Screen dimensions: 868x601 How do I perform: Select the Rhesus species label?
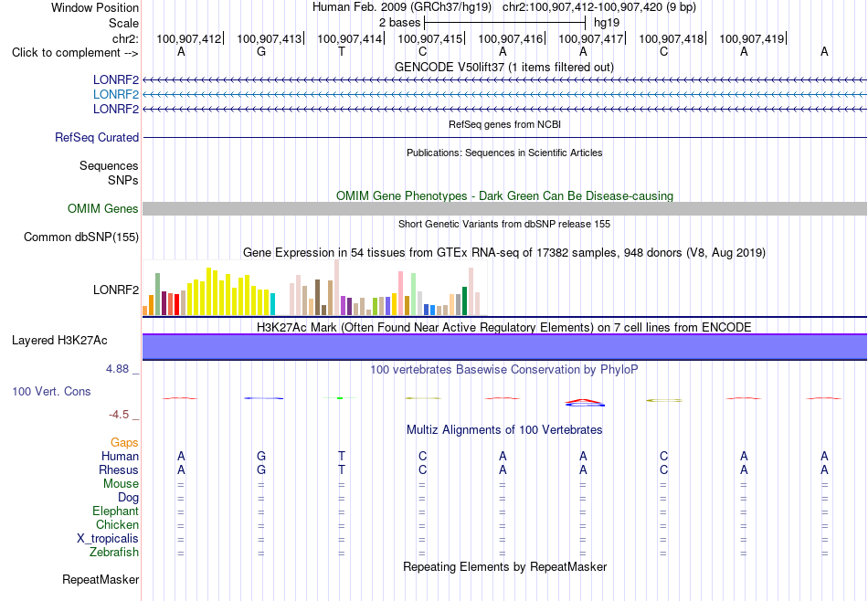click(119, 469)
